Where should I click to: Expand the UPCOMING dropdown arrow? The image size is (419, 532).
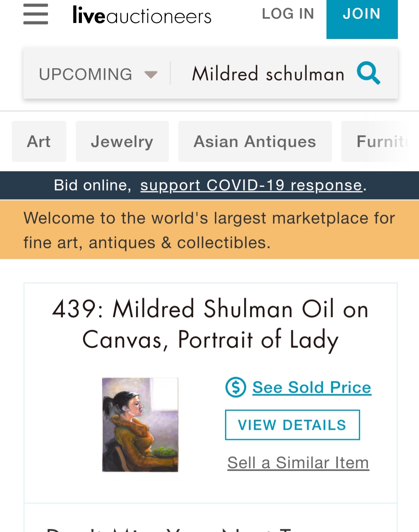(x=151, y=74)
